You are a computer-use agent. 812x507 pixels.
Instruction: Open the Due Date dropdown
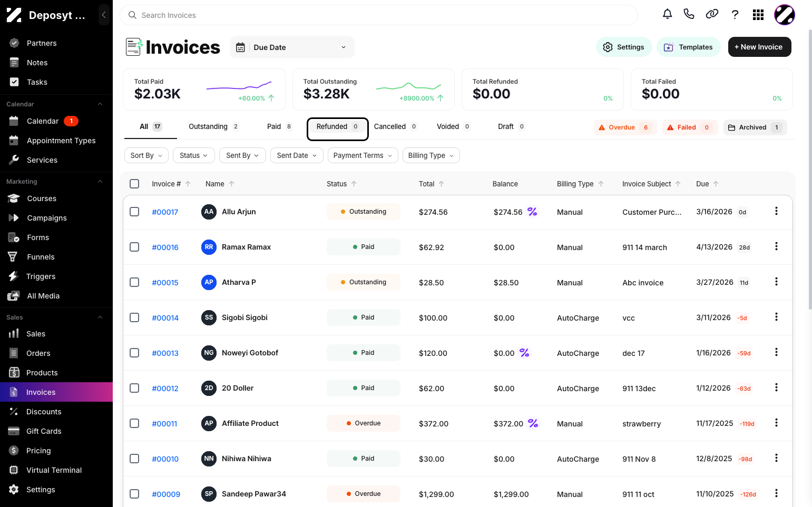292,47
